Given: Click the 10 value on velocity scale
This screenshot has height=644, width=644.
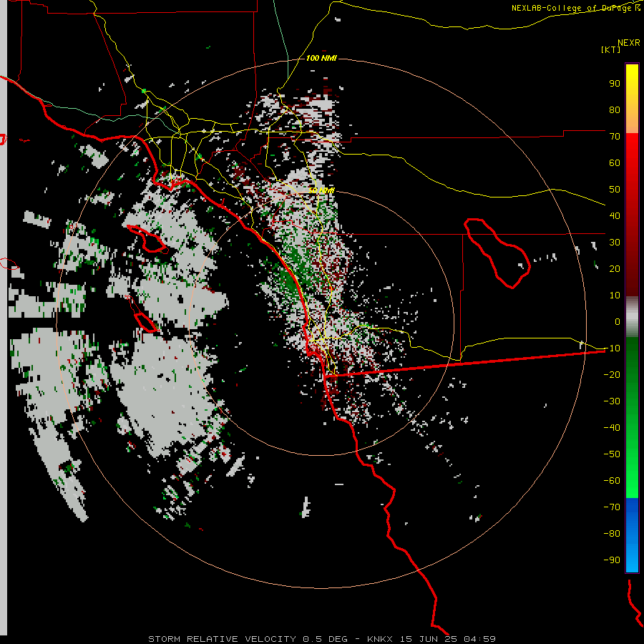Looking at the screenshot, I should [615, 296].
